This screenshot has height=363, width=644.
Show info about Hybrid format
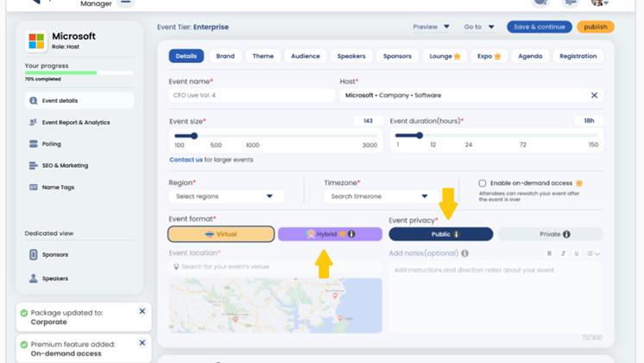(351, 234)
